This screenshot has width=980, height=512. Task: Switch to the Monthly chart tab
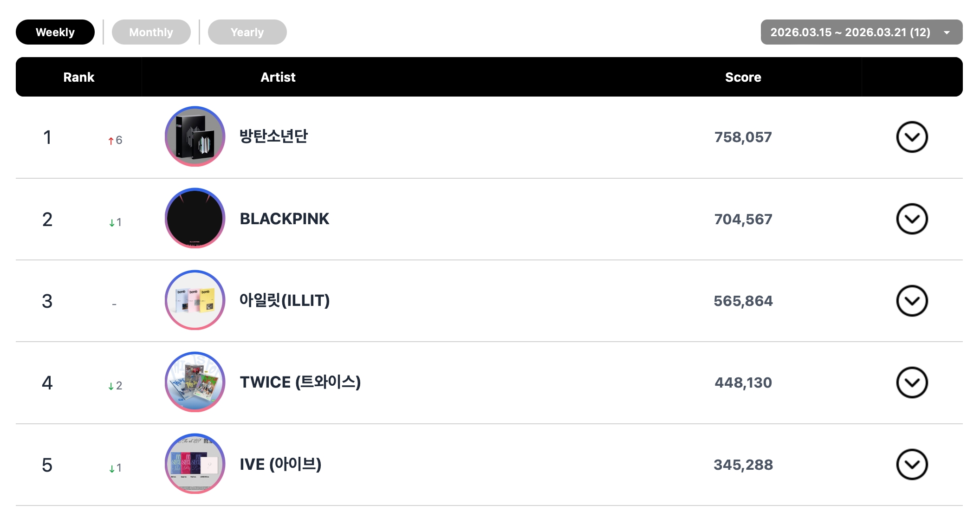[151, 32]
